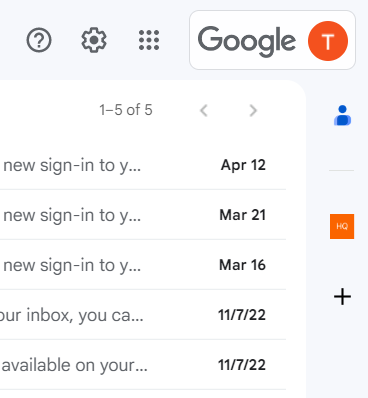Open the Google apps grid
The image size is (368, 398).
point(149,40)
